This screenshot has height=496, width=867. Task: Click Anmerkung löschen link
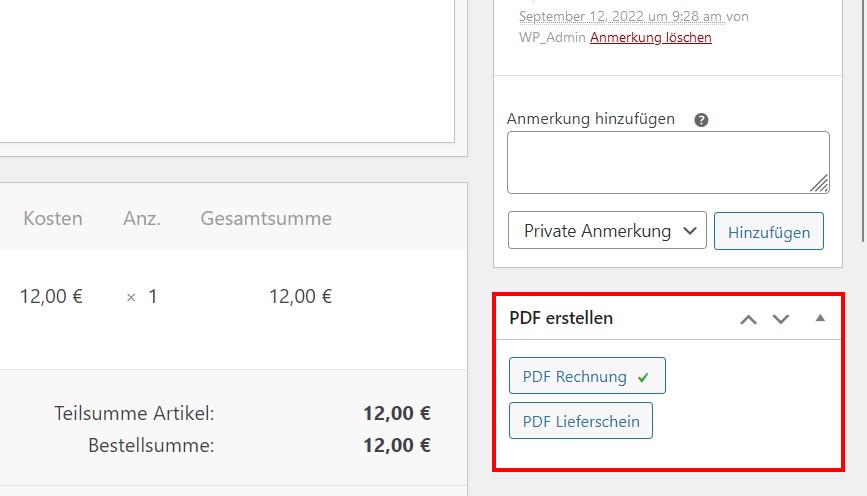(651, 38)
